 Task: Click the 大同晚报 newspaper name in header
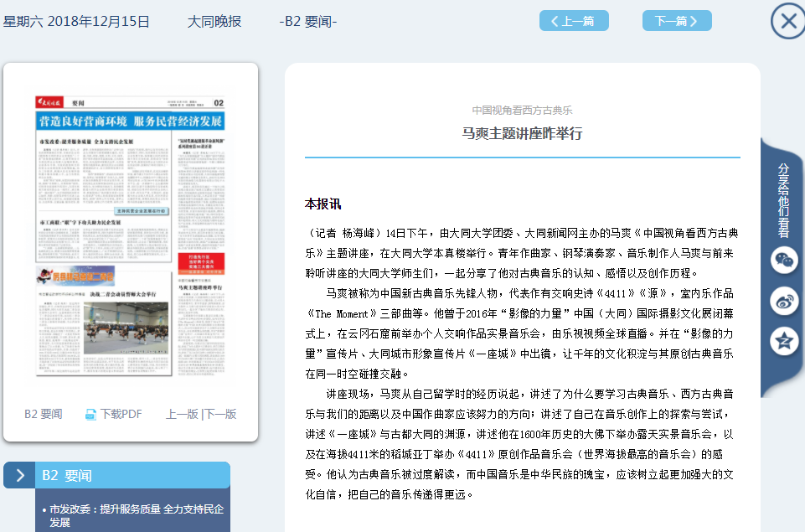click(214, 21)
